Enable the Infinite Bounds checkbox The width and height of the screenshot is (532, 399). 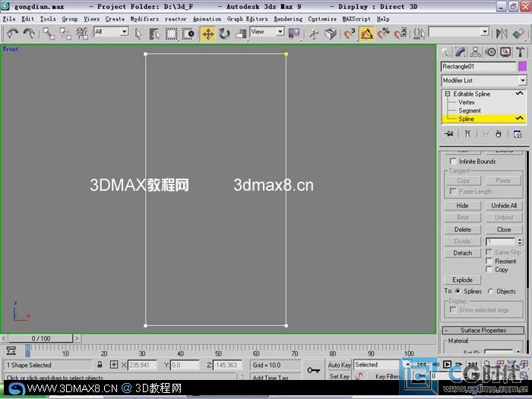[453, 161]
